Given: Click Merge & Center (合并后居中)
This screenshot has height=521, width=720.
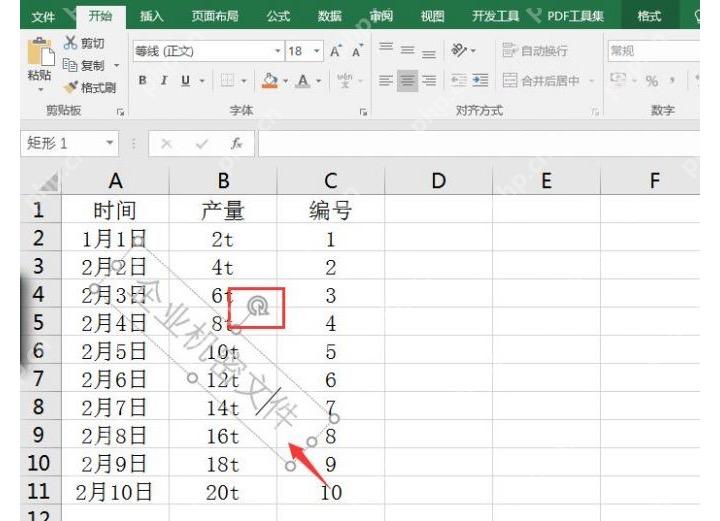Looking at the screenshot, I should coord(541,81).
